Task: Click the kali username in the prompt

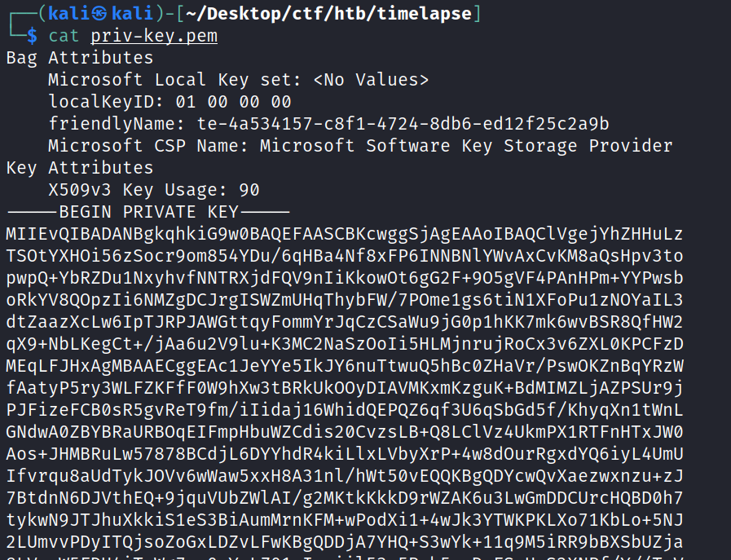Action: tap(59, 14)
